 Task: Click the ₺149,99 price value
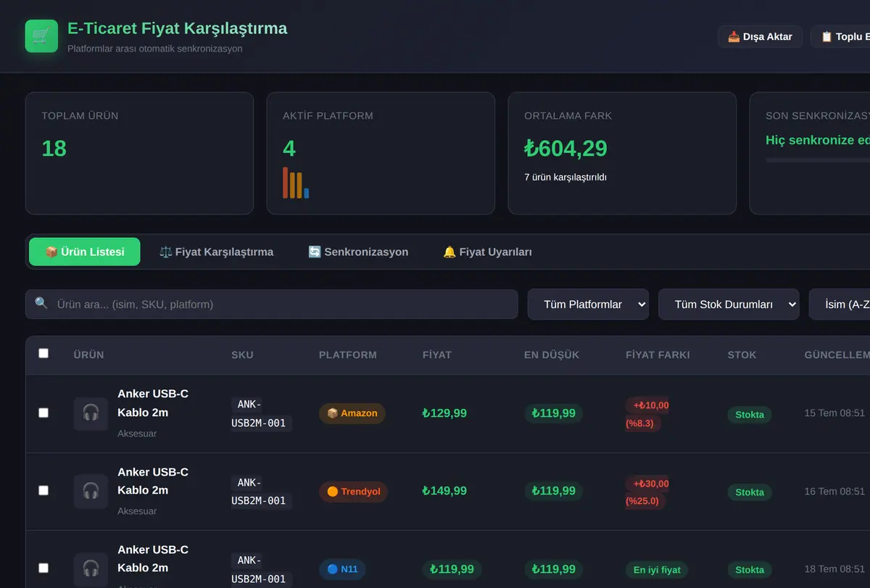pyautogui.click(x=444, y=491)
